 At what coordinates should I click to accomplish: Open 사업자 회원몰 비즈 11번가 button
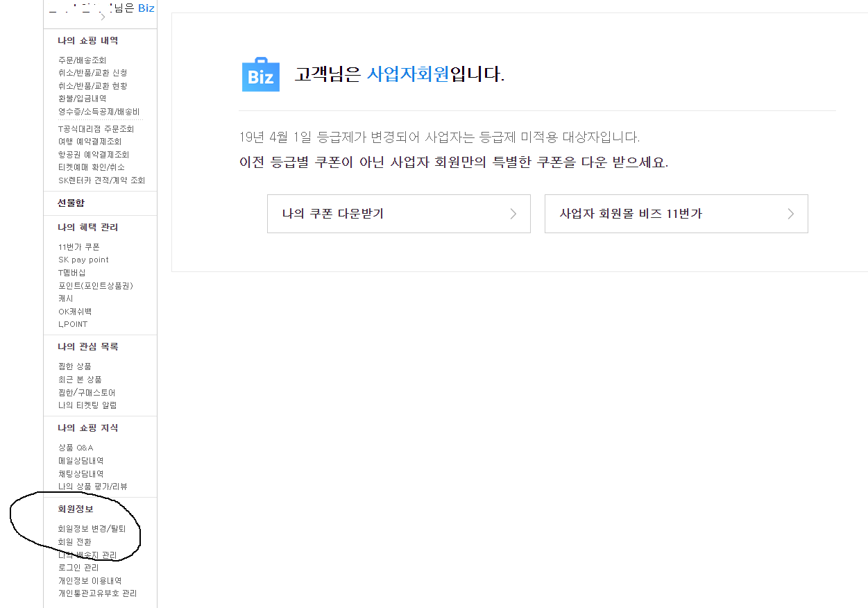[676, 214]
